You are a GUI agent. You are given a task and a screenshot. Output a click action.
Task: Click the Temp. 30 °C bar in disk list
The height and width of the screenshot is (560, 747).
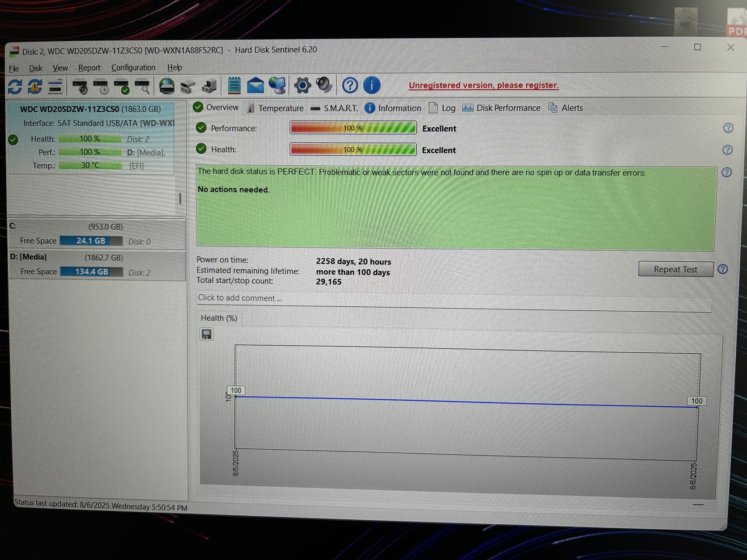pyautogui.click(x=90, y=165)
